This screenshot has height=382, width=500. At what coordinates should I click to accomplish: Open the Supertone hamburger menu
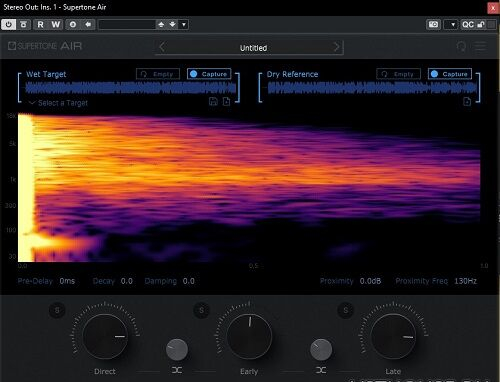point(480,46)
